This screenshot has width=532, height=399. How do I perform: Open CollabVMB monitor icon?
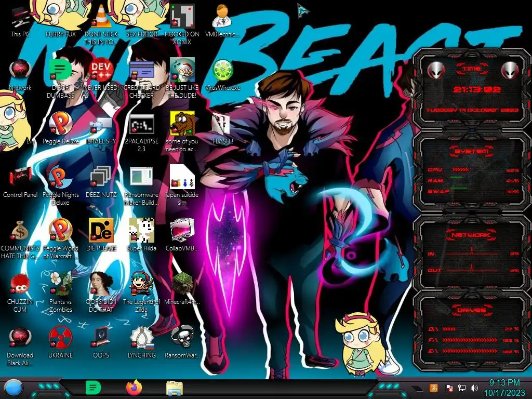182,231
